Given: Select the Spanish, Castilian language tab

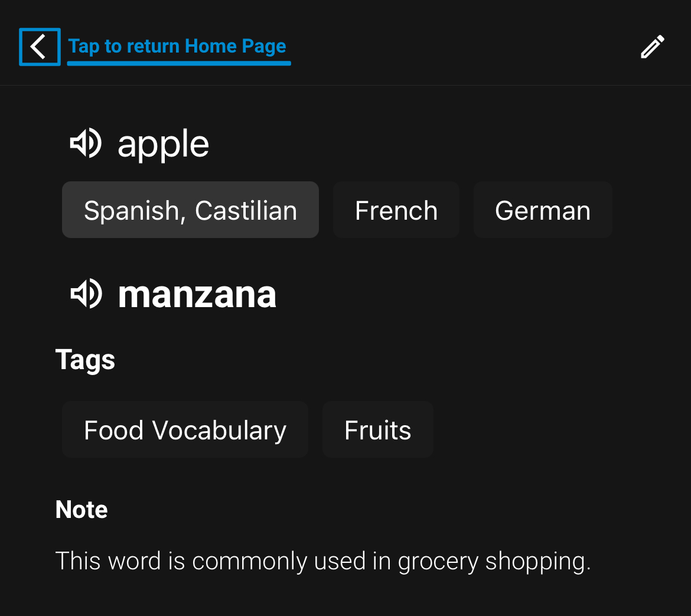Looking at the screenshot, I should click(x=190, y=210).
